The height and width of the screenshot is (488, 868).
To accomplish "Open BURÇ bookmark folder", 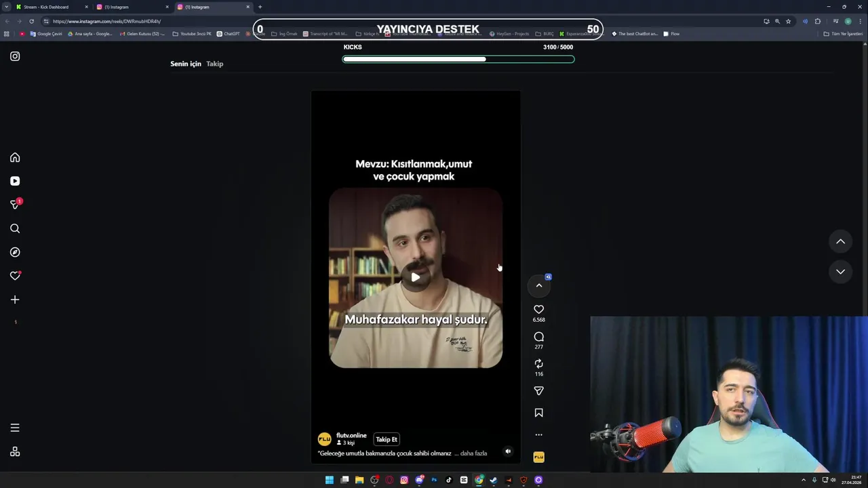I will point(545,34).
